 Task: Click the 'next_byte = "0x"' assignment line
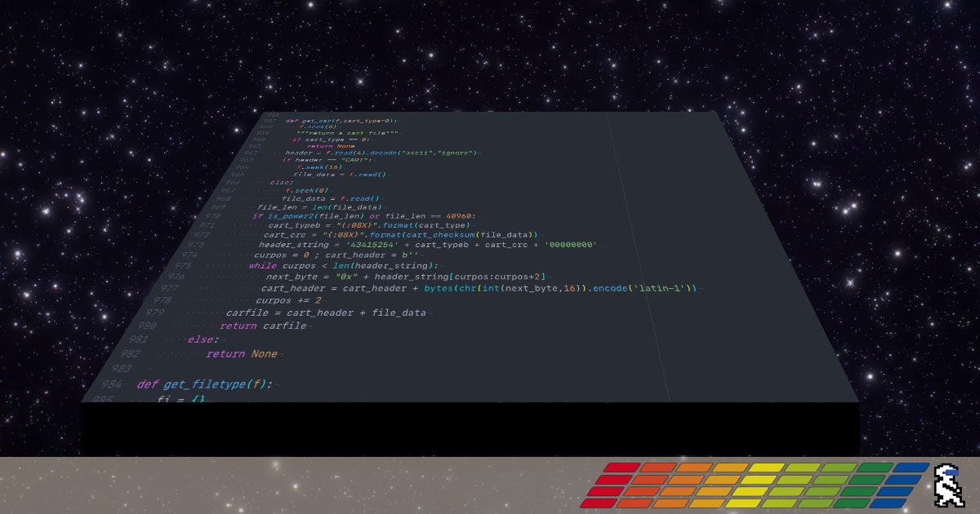(406, 277)
